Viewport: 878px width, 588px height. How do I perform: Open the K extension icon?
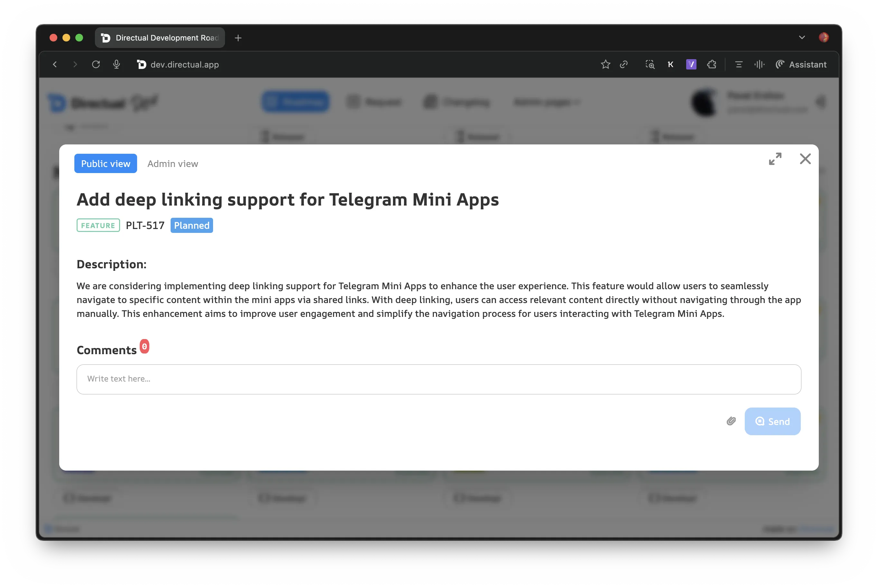(x=670, y=65)
